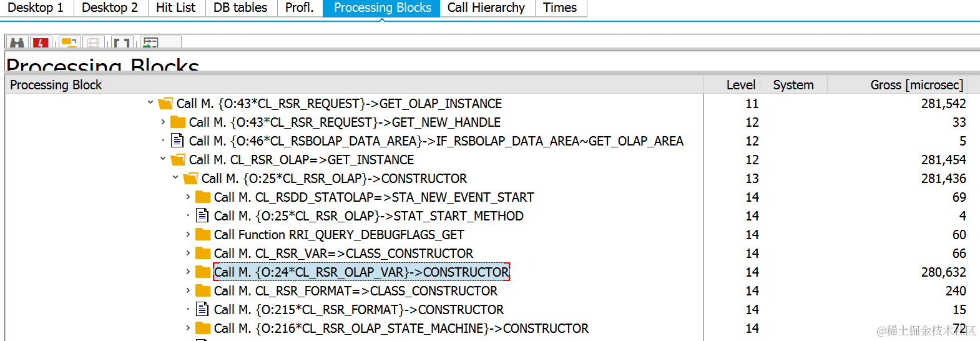Open the Hit List tab

tap(176, 8)
